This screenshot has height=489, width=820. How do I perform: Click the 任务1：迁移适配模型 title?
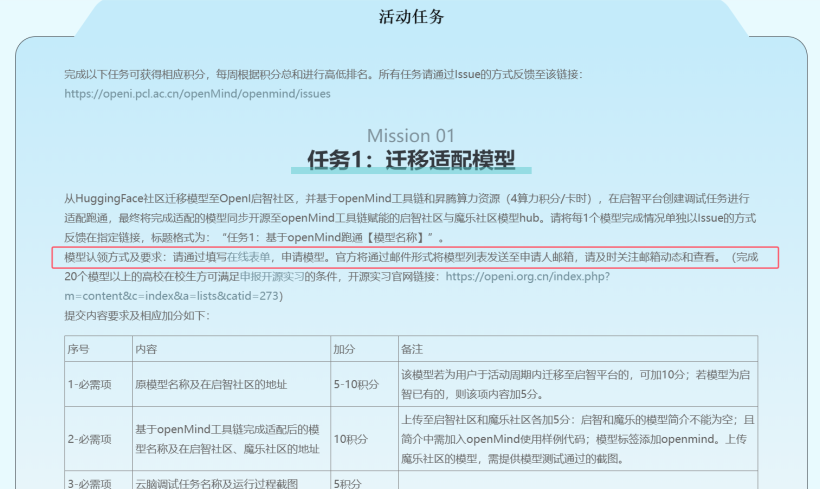[411, 160]
